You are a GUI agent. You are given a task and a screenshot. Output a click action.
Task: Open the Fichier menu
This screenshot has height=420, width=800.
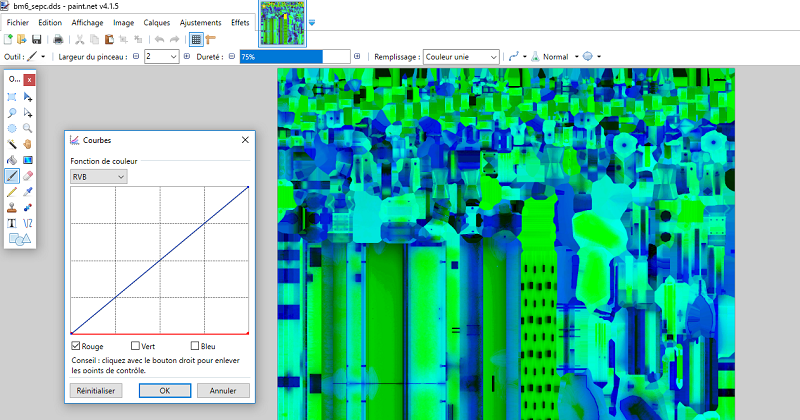click(x=18, y=22)
